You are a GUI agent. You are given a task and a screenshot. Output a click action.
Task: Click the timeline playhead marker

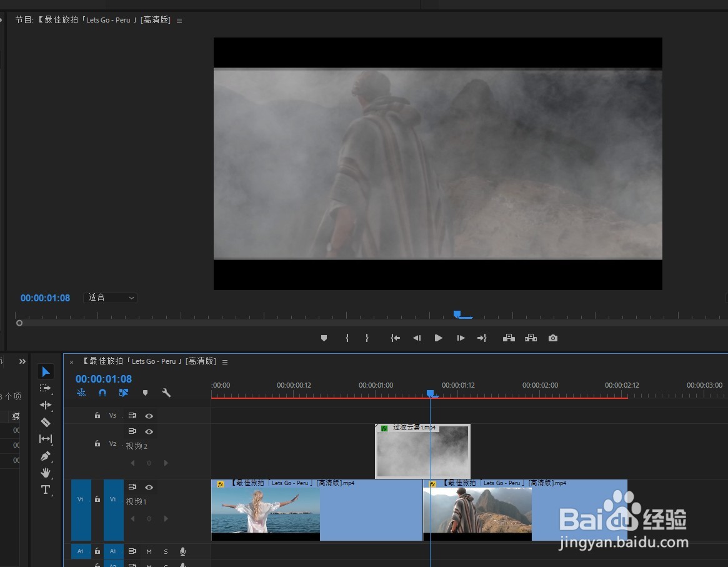pyautogui.click(x=431, y=394)
